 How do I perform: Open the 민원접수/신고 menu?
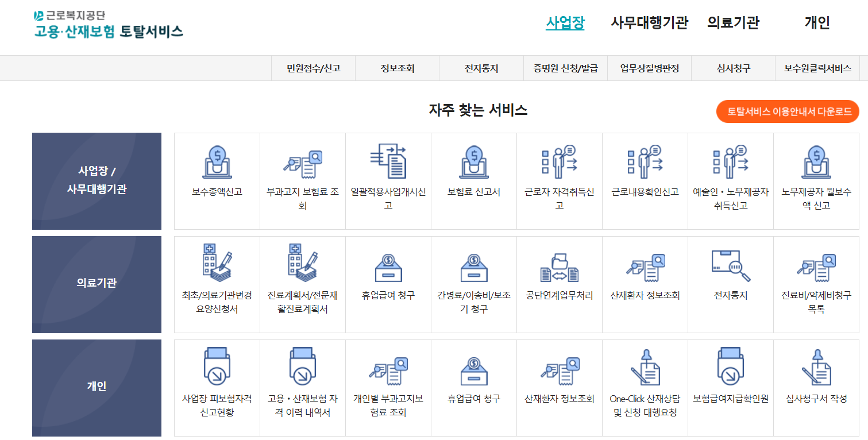(312, 67)
